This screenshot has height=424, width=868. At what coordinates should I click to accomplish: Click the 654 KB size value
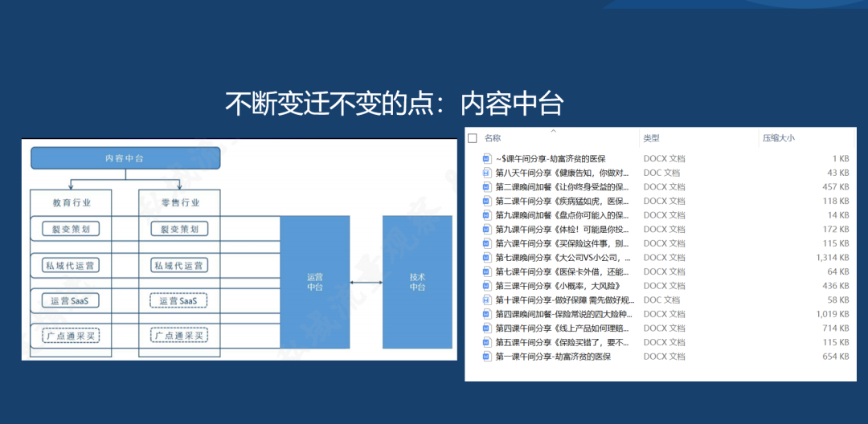coord(836,357)
